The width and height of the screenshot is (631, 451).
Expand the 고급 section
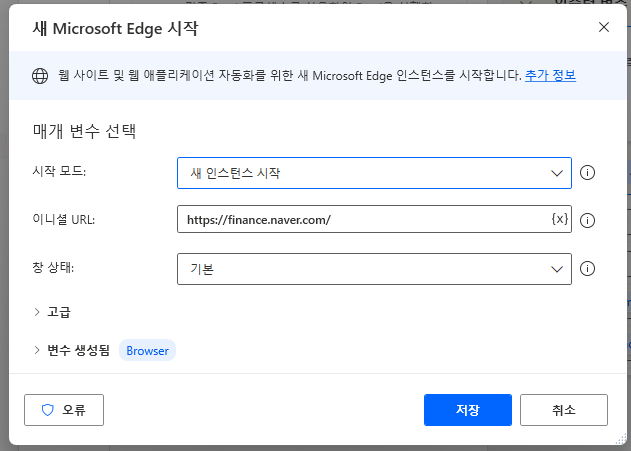click(x=52, y=312)
